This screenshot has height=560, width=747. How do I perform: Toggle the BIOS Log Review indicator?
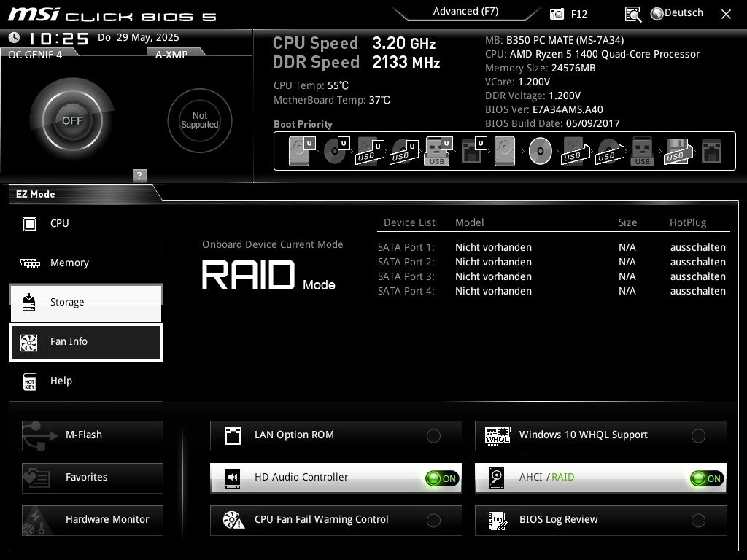(698, 521)
